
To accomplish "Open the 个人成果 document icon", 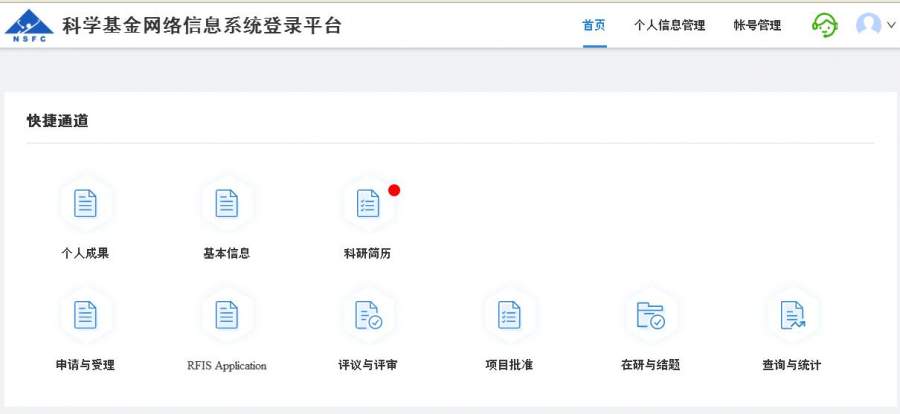I will (x=86, y=204).
